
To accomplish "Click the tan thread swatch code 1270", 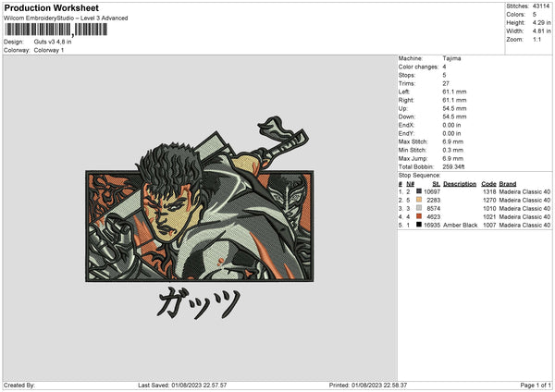I will [x=419, y=200].
